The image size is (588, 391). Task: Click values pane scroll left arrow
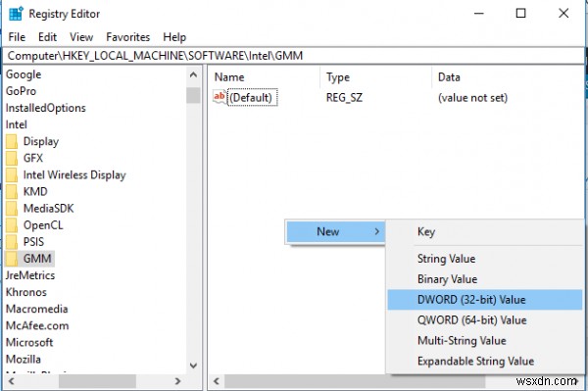click(217, 381)
